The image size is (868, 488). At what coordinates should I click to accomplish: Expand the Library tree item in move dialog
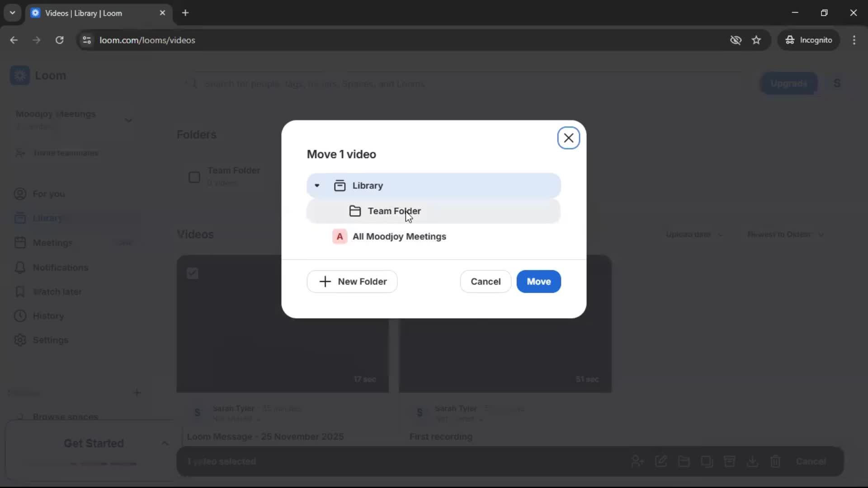tap(317, 185)
